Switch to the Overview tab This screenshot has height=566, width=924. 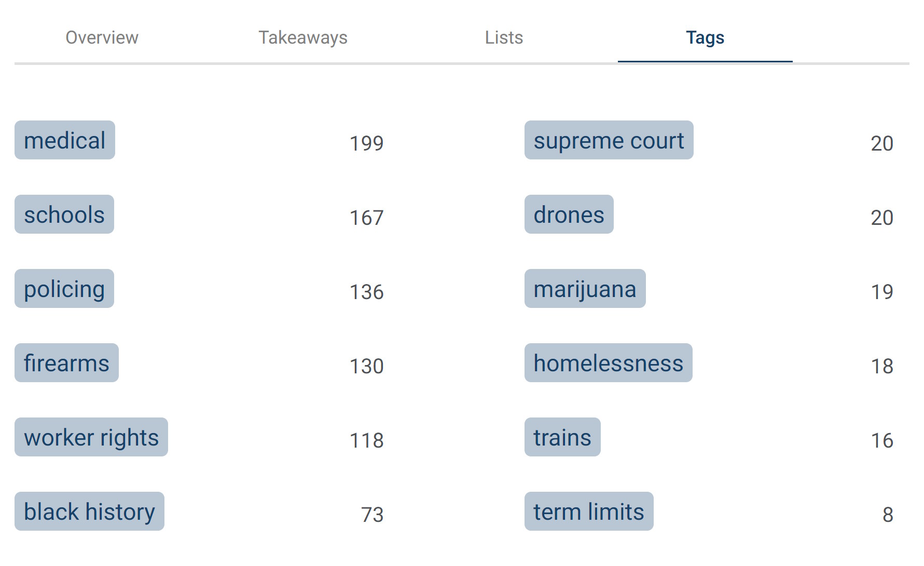[x=102, y=38]
